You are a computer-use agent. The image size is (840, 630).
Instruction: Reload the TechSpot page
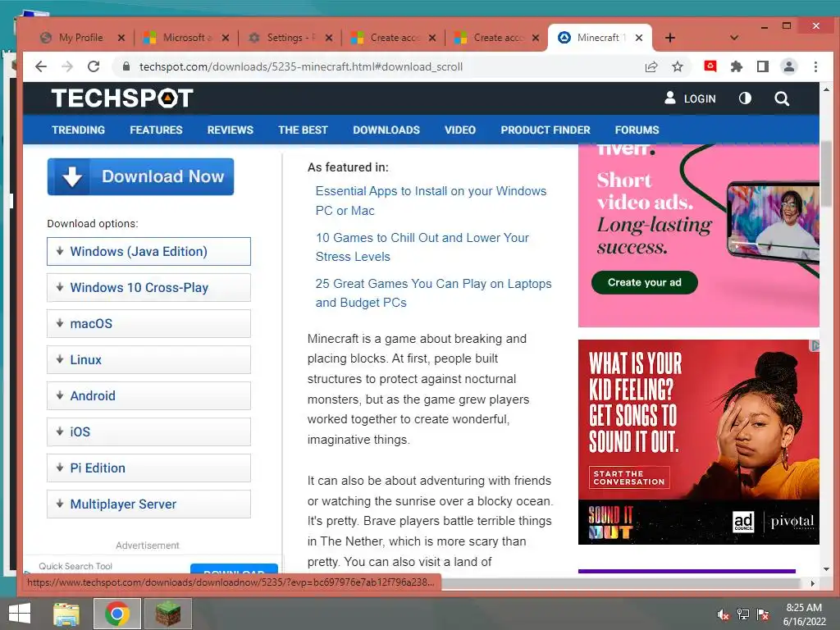(94, 66)
